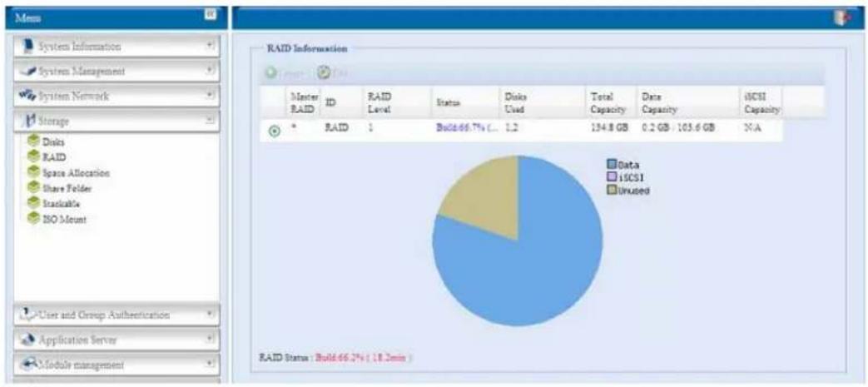Expand the Application Server section arrow
Image resolution: width=868 pixels, height=387 pixels.
pos(210,338)
